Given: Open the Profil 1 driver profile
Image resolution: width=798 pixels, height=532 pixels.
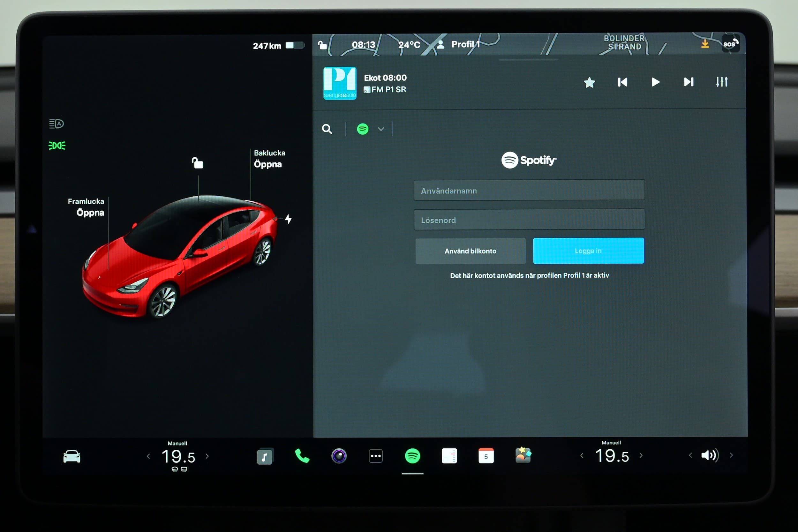Looking at the screenshot, I should point(458,44).
